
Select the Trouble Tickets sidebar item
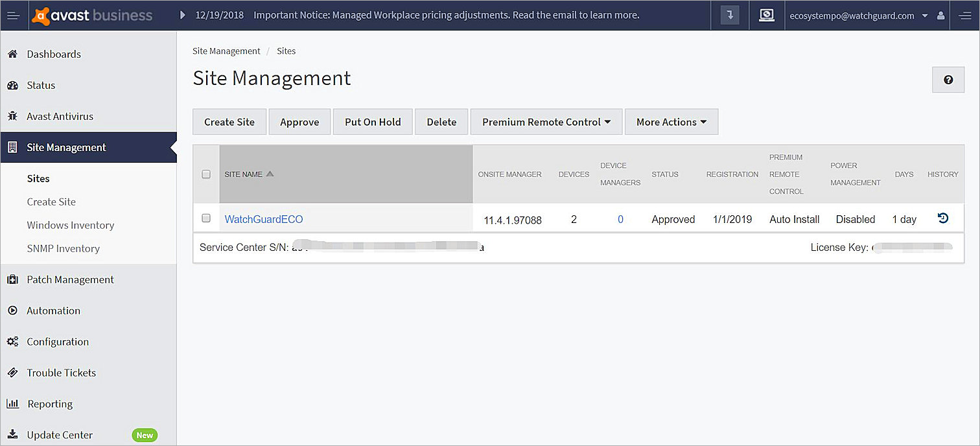click(x=62, y=373)
